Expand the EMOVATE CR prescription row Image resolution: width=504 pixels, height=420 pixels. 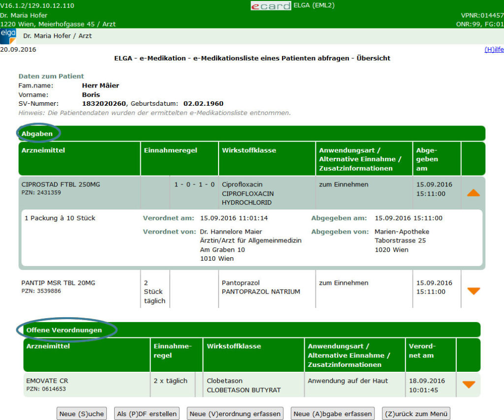[468, 385]
